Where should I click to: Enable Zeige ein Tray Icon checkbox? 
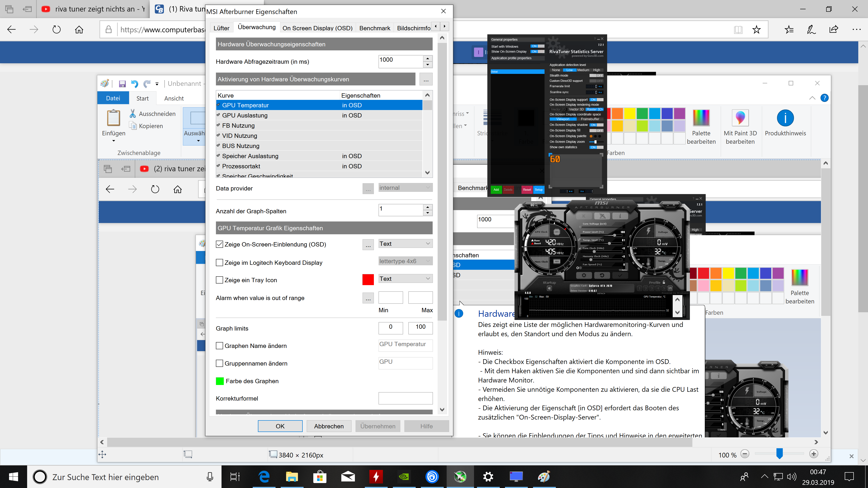pyautogui.click(x=220, y=280)
